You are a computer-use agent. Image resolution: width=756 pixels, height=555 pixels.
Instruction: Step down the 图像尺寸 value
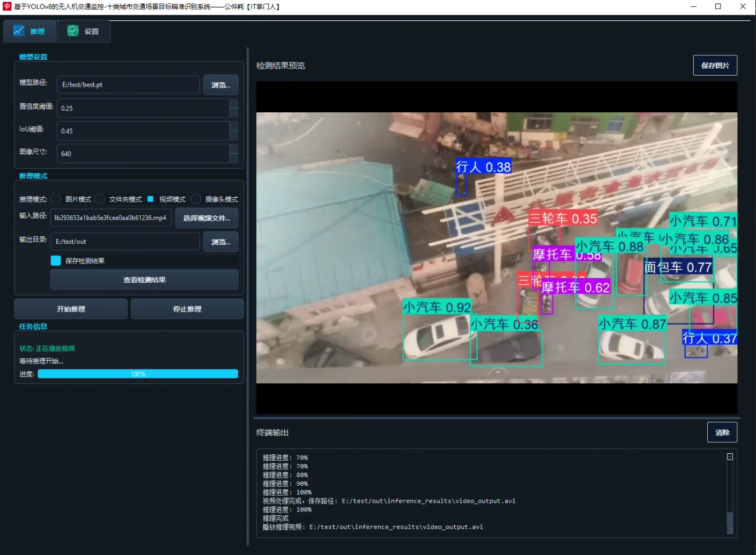[x=234, y=158]
